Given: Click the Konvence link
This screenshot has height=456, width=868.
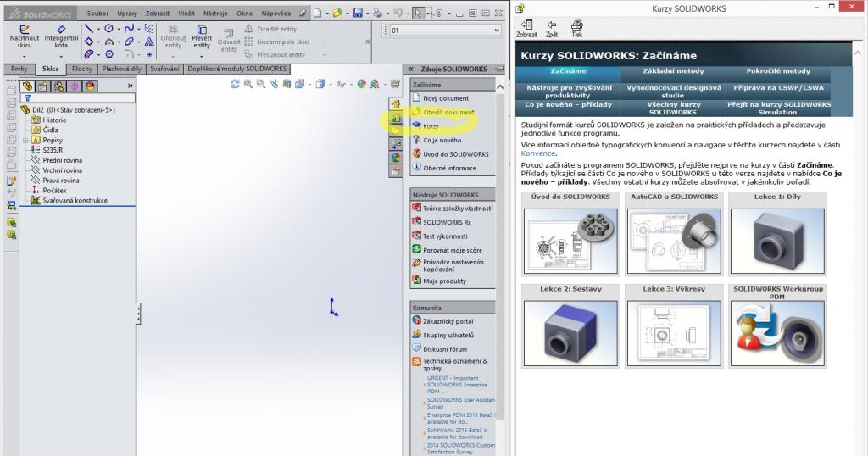Looking at the screenshot, I should [x=538, y=153].
